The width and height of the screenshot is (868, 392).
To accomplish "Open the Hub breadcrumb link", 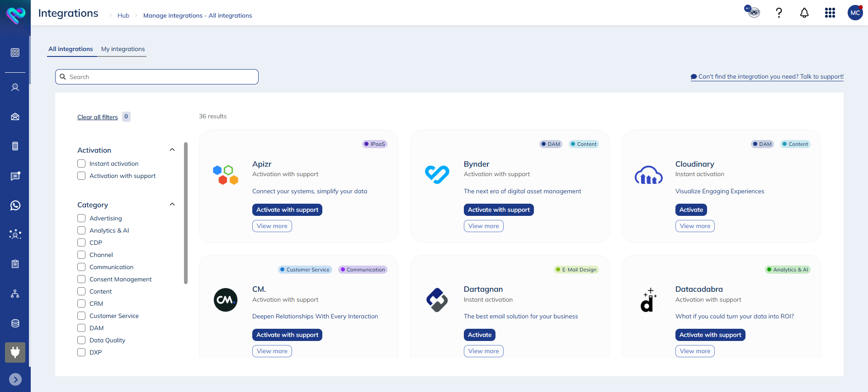I will click(123, 15).
